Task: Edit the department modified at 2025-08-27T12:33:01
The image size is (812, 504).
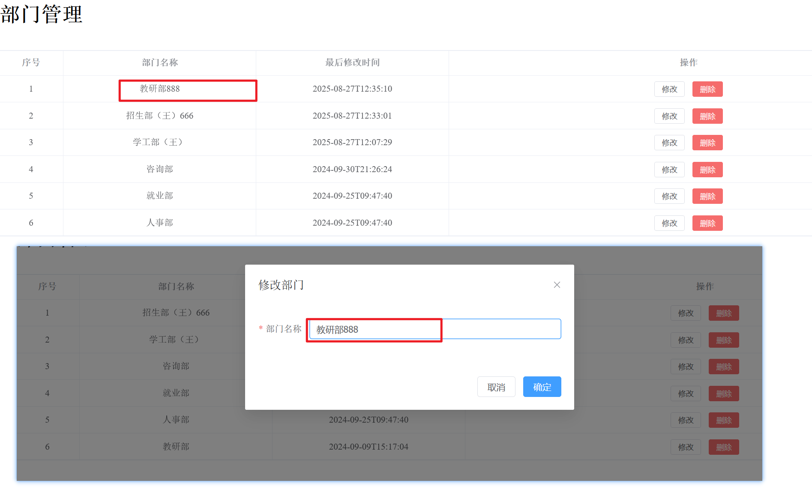Action: 669,116
